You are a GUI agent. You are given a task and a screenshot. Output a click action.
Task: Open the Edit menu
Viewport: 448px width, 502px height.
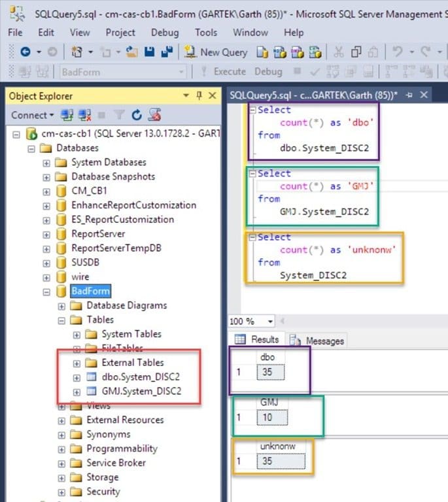coord(46,33)
